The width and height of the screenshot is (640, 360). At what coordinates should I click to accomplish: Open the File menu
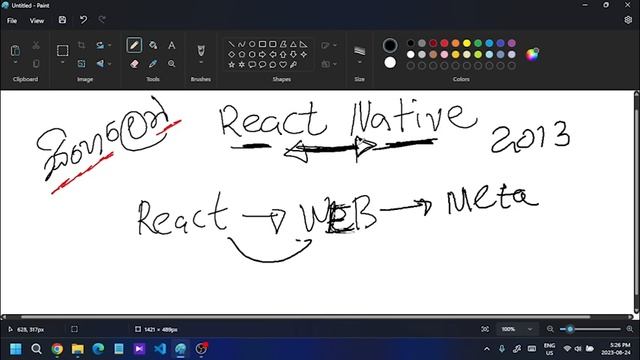click(x=12, y=20)
